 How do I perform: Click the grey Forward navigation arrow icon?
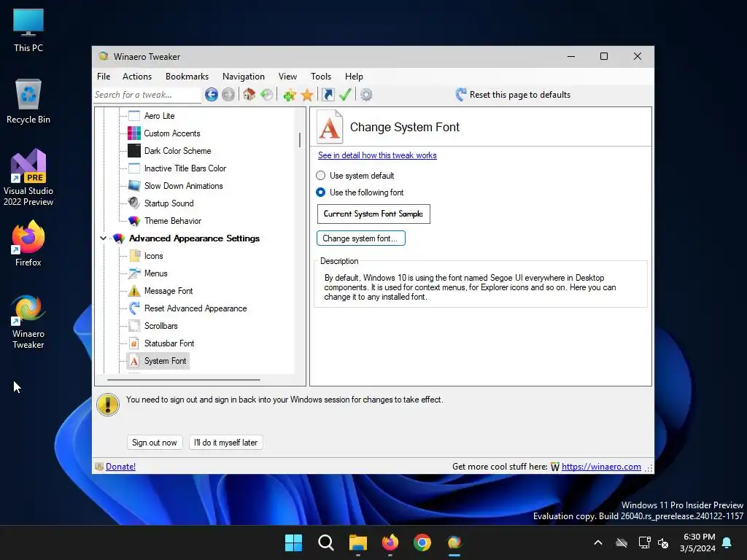pos(228,95)
